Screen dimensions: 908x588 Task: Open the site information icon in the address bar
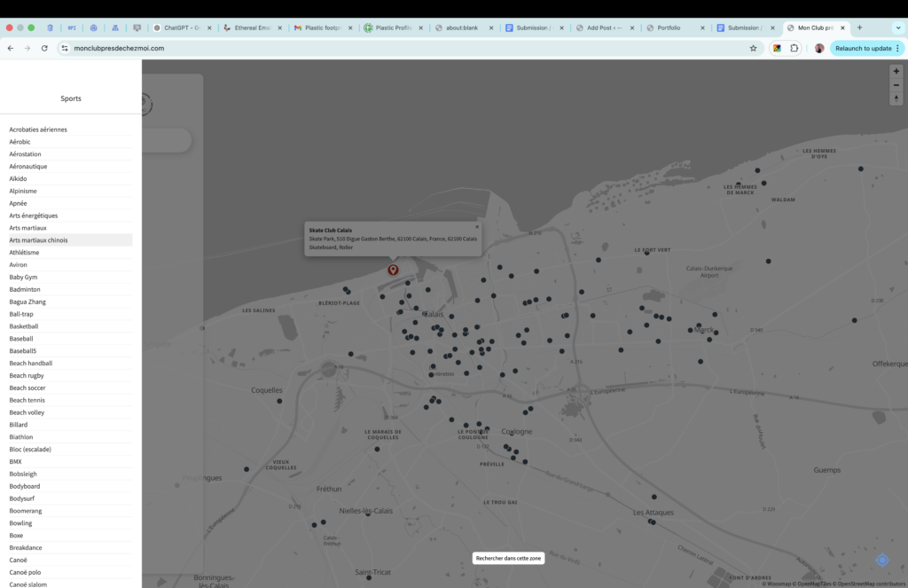65,48
